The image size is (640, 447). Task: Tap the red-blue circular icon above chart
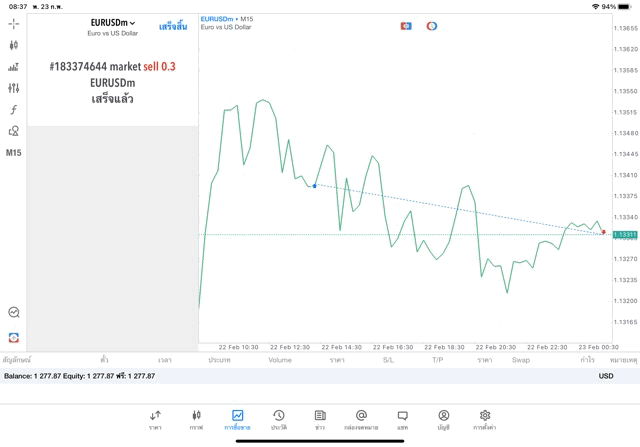click(x=431, y=26)
